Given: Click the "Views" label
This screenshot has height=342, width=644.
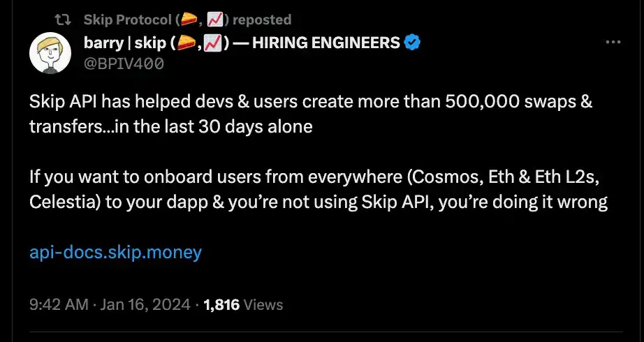Looking at the screenshot, I should 264,304.
